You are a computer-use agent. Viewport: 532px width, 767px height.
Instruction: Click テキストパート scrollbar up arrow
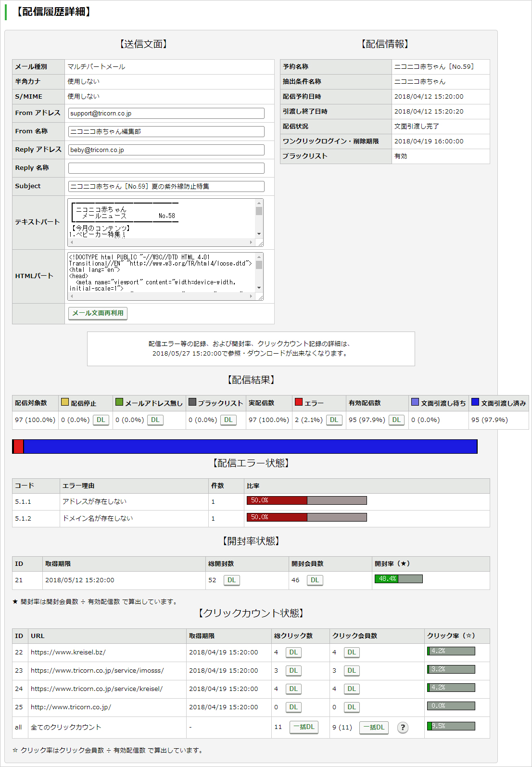pos(259,203)
